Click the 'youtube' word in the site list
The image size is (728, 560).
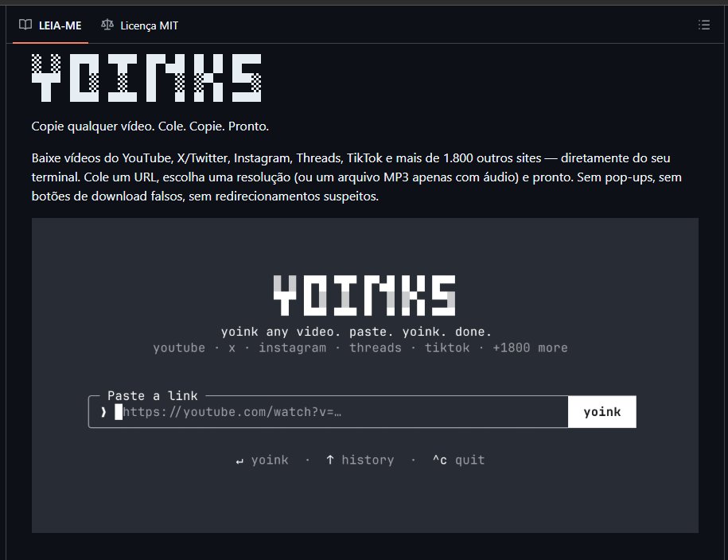[179, 348]
